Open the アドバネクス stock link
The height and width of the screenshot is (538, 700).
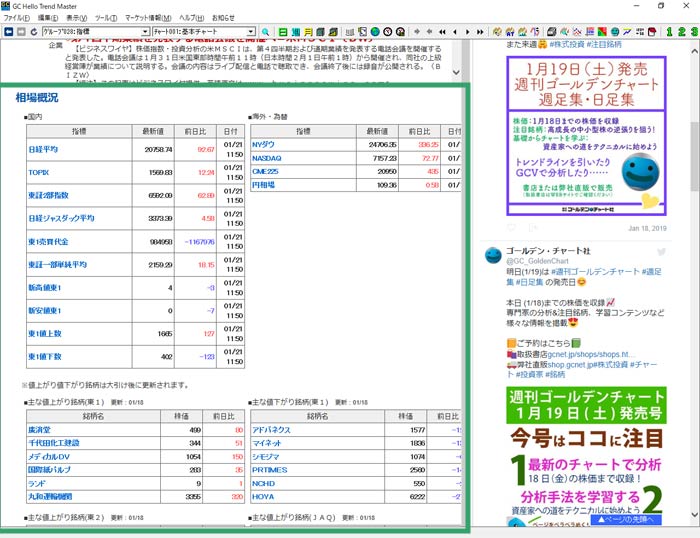[271, 430]
